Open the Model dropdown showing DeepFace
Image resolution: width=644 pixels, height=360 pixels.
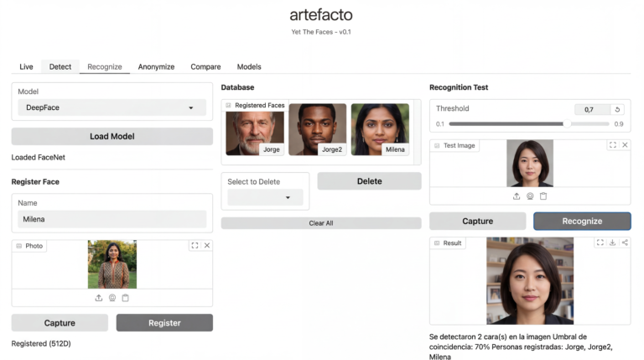(112, 107)
